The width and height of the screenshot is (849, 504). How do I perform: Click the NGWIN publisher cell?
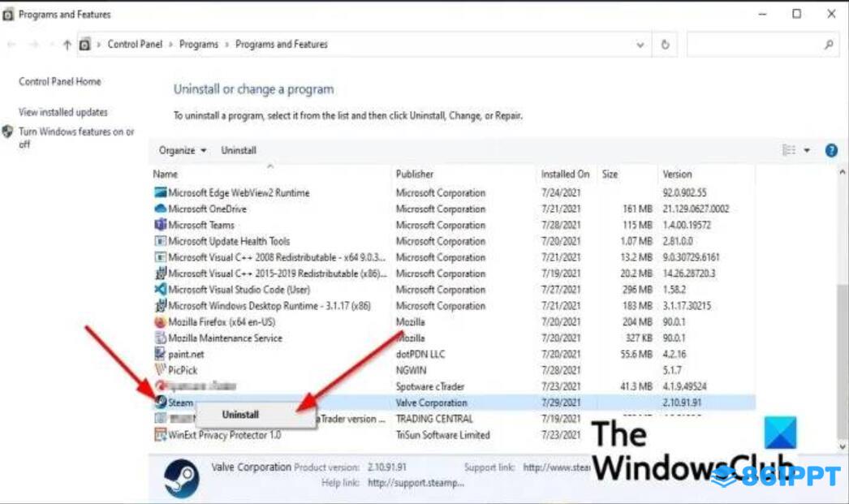pyautogui.click(x=411, y=370)
